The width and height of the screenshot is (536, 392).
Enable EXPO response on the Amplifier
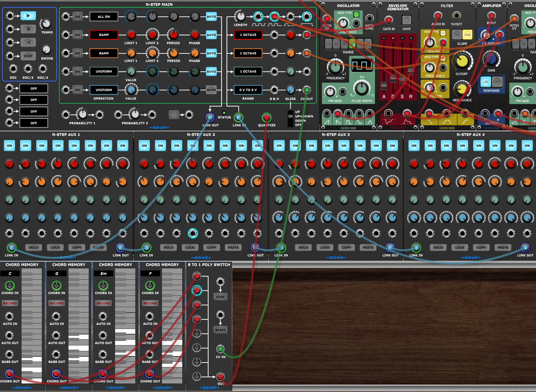click(497, 82)
